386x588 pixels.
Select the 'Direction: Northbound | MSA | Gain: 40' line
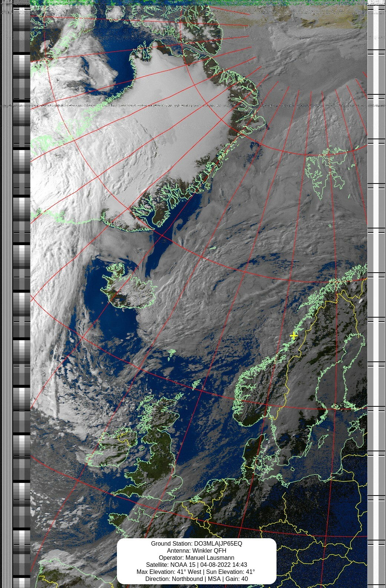[x=196, y=579]
